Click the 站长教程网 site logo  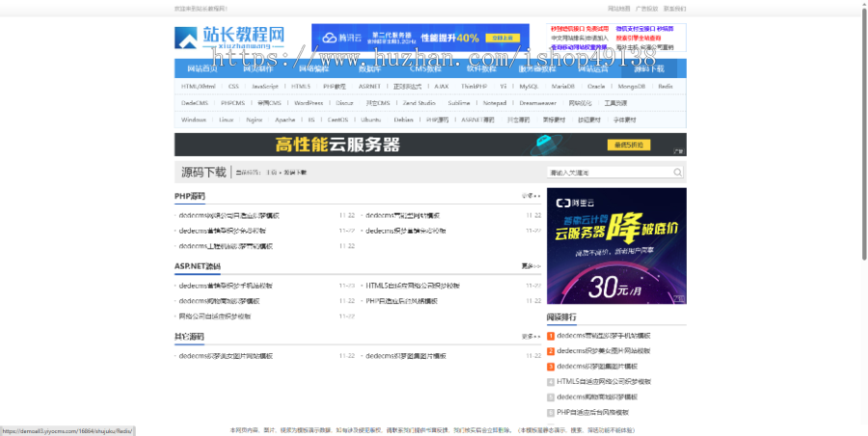tap(230, 38)
